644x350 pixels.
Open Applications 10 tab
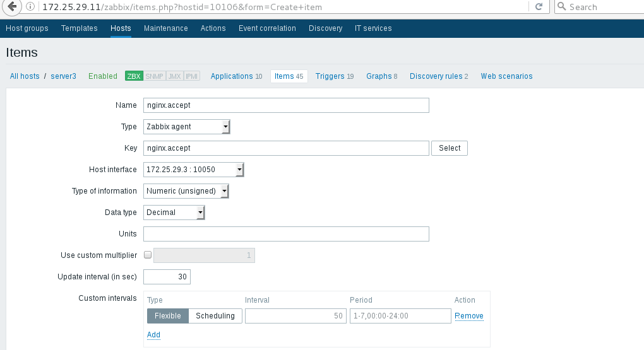236,76
